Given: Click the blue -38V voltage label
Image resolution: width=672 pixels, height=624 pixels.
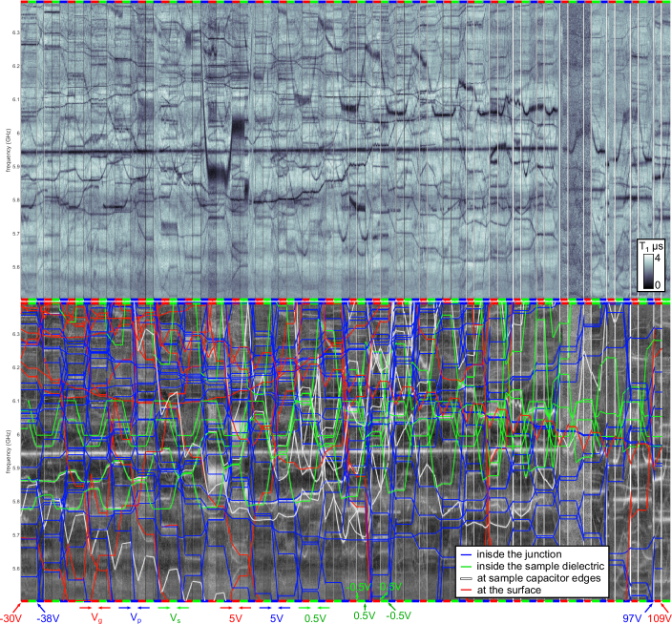Looking at the screenshot, I should [48, 619].
